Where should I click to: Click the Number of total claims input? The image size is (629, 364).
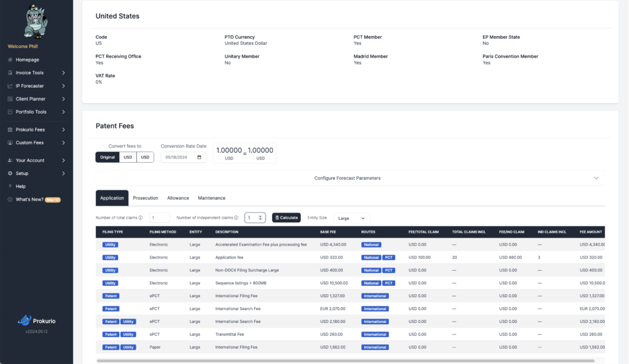click(x=159, y=218)
